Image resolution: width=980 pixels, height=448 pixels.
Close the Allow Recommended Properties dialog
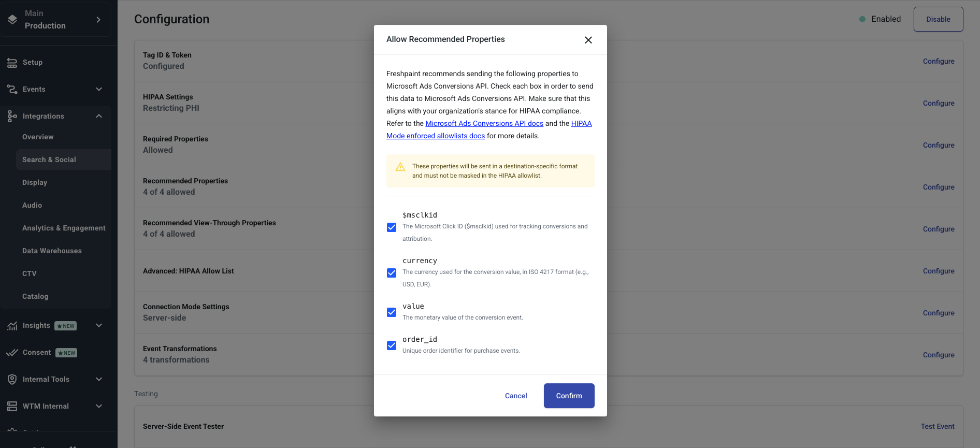click(588, 40)
